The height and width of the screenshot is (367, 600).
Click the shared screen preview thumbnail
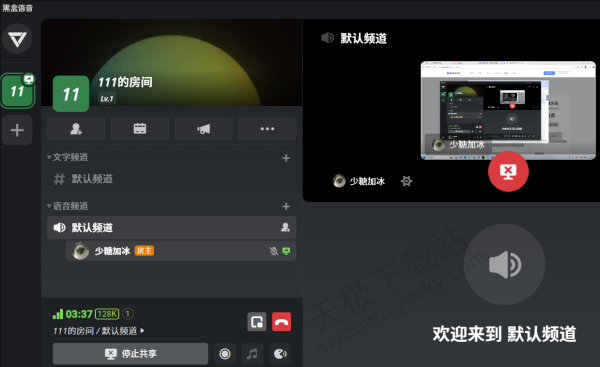508,110
